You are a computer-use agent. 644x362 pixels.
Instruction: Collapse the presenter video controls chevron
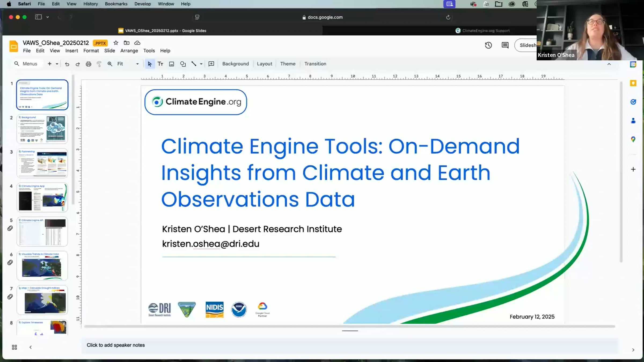(x=609, y=64)
